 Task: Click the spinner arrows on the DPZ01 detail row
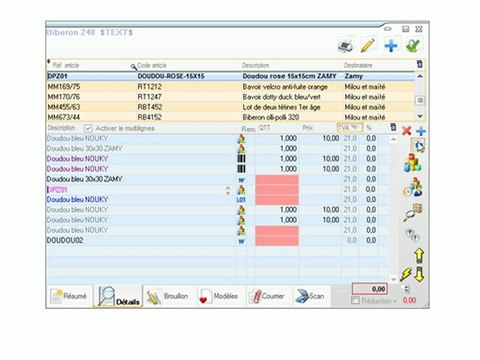pos(228,190)
